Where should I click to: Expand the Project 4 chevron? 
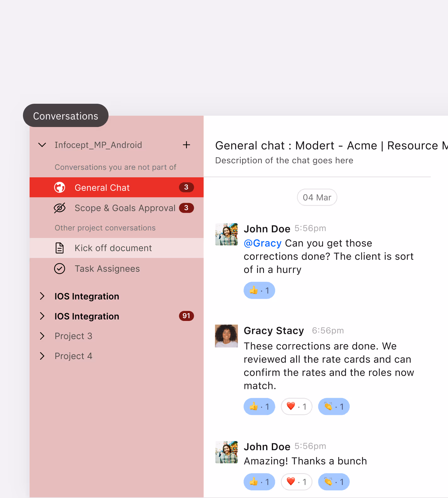[x=42, y=356]
